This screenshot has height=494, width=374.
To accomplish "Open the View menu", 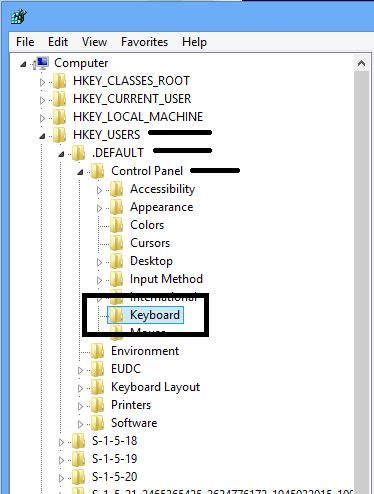I will point(94,42).
